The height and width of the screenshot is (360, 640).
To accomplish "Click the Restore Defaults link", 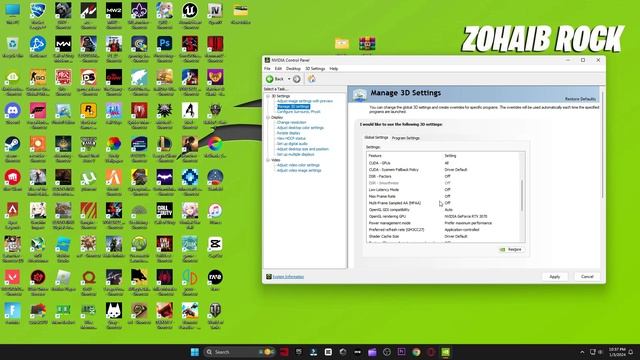I will 580,99.
